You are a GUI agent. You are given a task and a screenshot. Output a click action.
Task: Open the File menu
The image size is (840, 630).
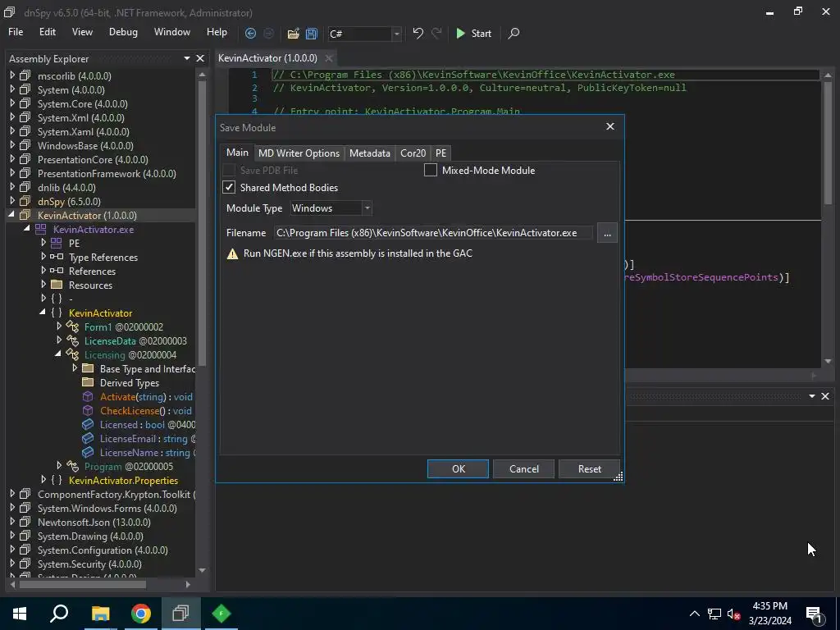click(16, 32)
